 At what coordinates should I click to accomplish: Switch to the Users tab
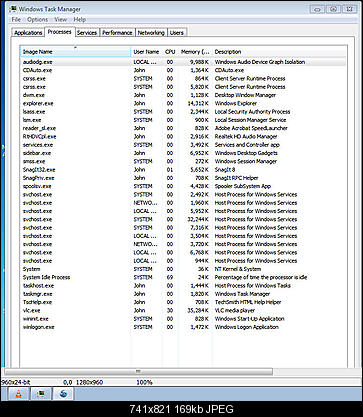(177, 33)
